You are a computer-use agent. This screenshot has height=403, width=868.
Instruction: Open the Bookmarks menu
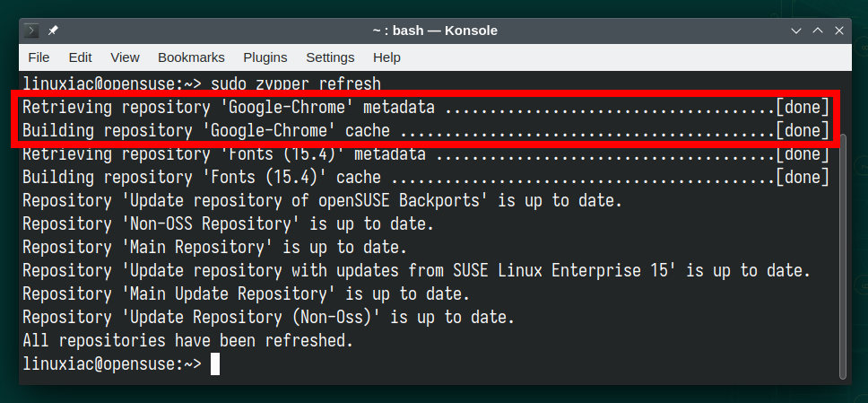pos(192,57)
